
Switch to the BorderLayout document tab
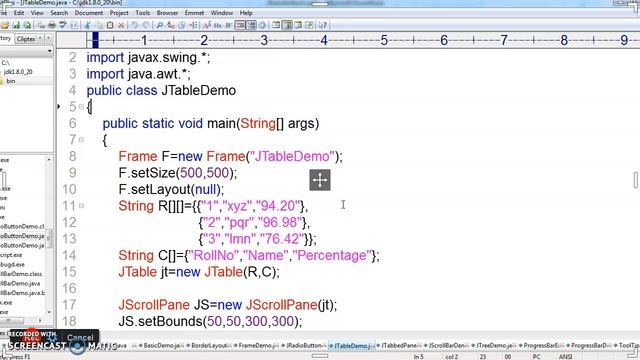[x=209, y=346]
